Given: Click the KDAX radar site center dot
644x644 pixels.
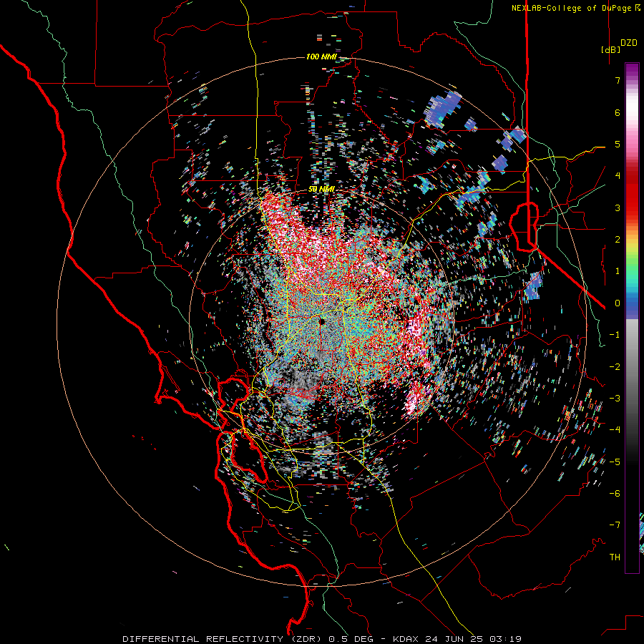Looking at the screenshot, I should [x=322, y=321].
